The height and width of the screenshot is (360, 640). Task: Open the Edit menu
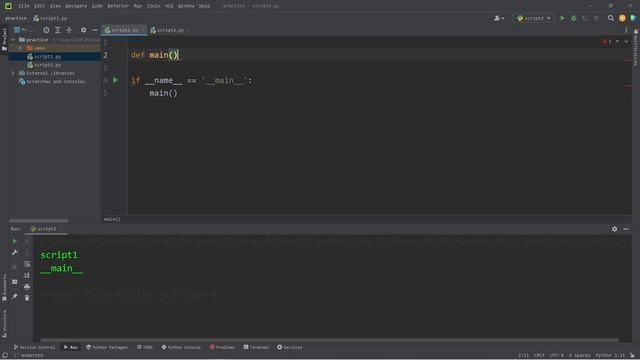click(39, 6)
